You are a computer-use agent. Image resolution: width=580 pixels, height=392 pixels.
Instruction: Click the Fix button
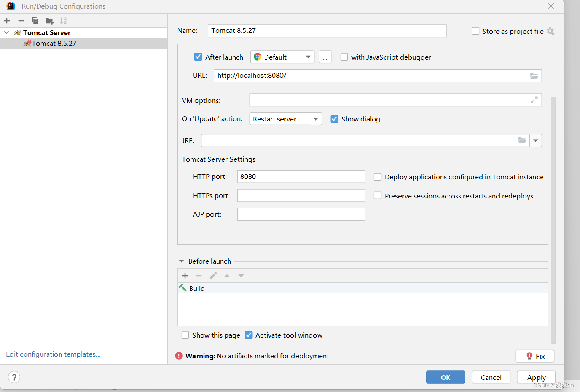(x=535, y=356)
